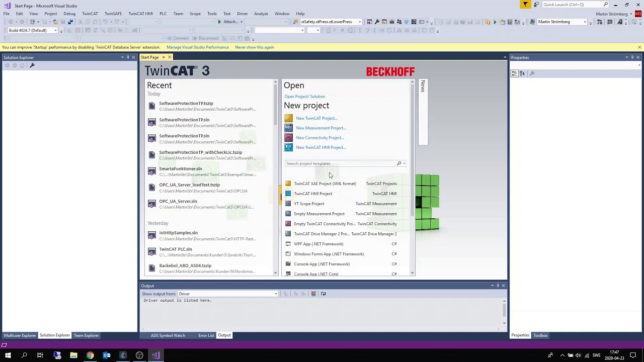Click Open Project/ Solution link
The image size is (644, 362).
tap(304, 97)
